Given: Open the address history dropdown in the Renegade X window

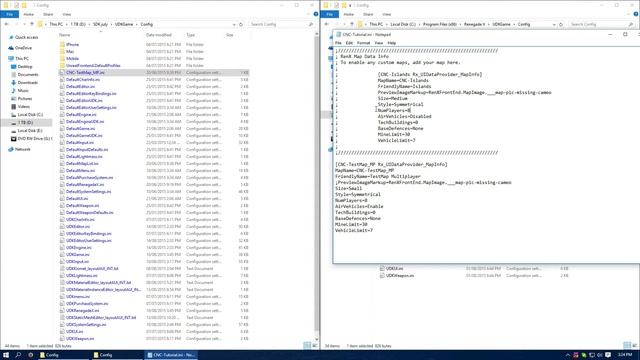Looking at the screenshot, I should point(554,24).
